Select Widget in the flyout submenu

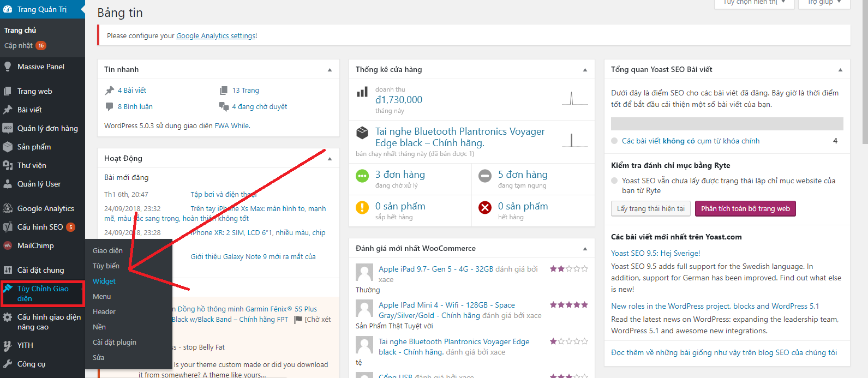tap(104, 281)
